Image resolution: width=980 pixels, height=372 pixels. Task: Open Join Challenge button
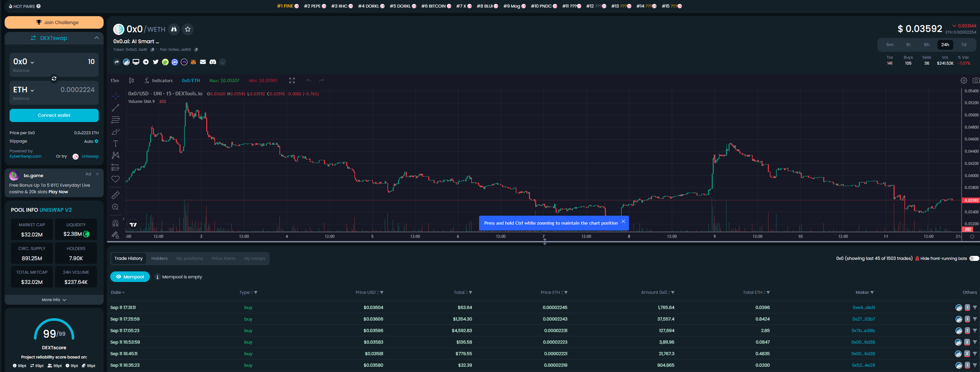point(54,22)
